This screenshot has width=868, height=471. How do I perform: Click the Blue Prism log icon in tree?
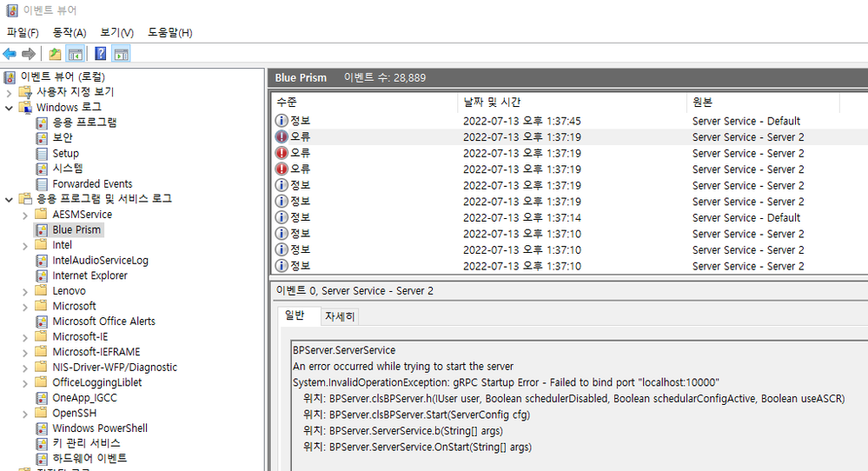(42, 229)
